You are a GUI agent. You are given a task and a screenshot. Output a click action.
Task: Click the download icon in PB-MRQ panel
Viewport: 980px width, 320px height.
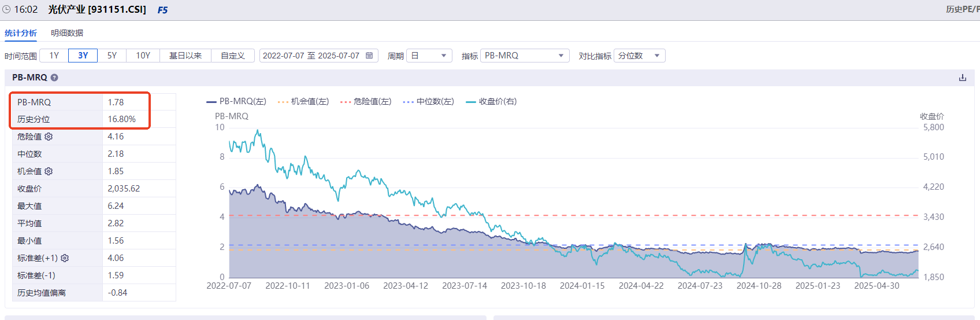pyautogui.click(x=963, y=78)
